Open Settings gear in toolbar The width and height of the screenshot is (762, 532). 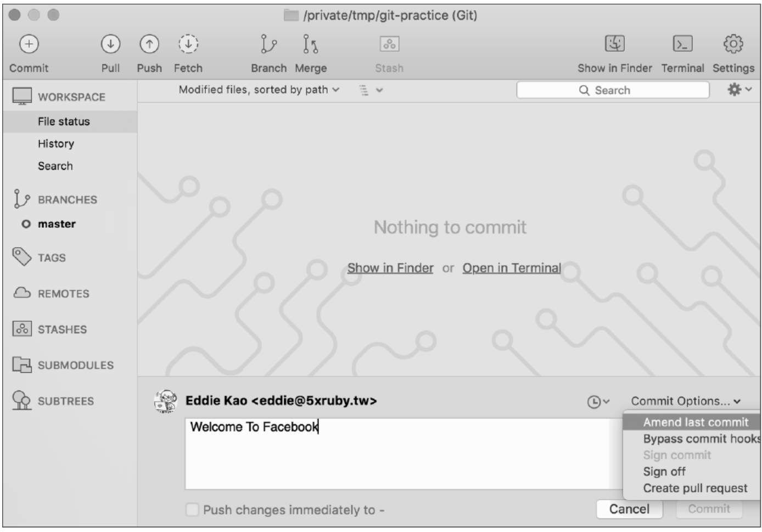click(733, 44)
